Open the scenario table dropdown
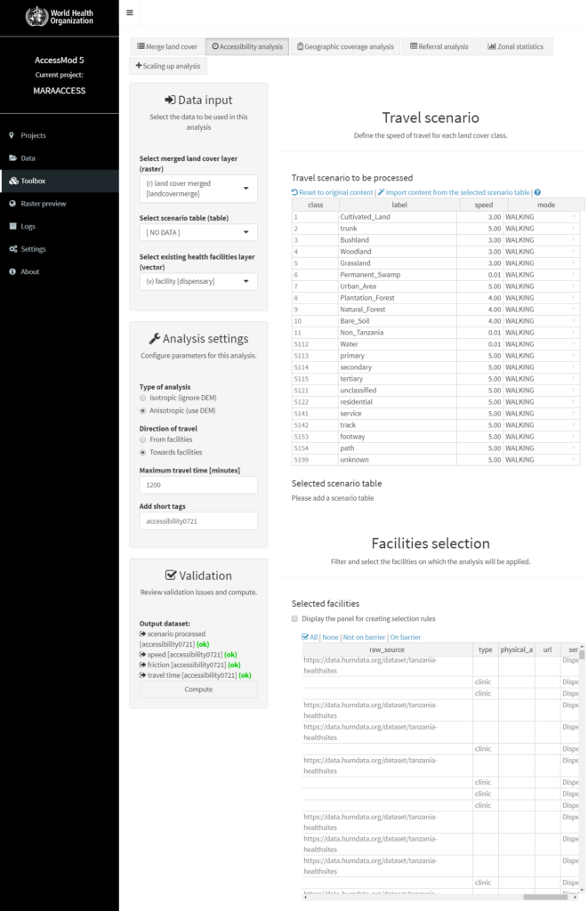The height and width of the screenshot is (911, 588). pyautogui.click(x=198, y=232)
